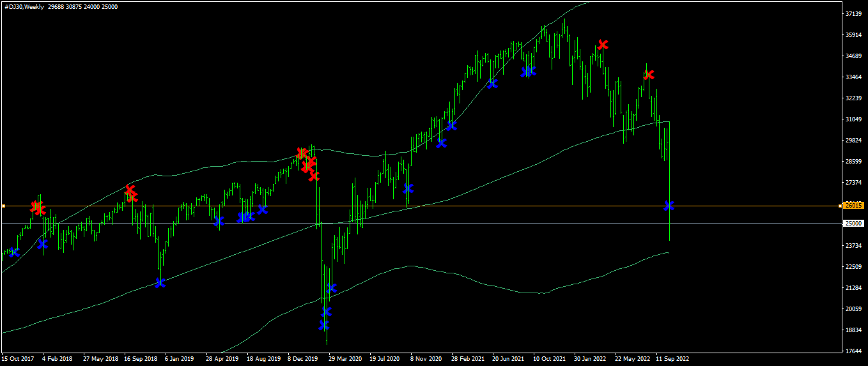The image size is (868, 366).
Task: Click the lowest blue X marker at March 2020 crash
Action: point(324,324)
